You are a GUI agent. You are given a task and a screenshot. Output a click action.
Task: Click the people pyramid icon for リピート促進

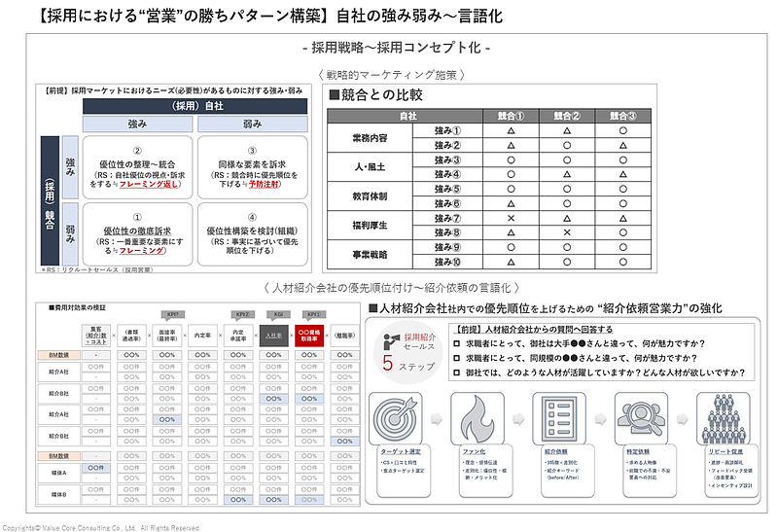(x=724, y=418)
